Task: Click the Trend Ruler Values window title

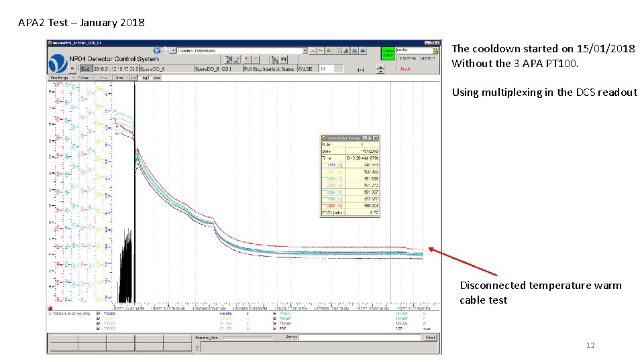Action: [343, 138]
